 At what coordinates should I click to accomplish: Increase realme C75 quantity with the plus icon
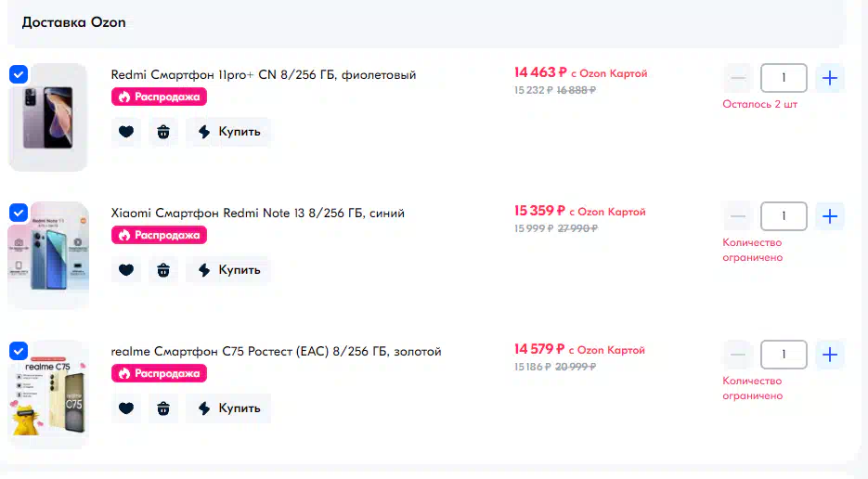[829, 355]
